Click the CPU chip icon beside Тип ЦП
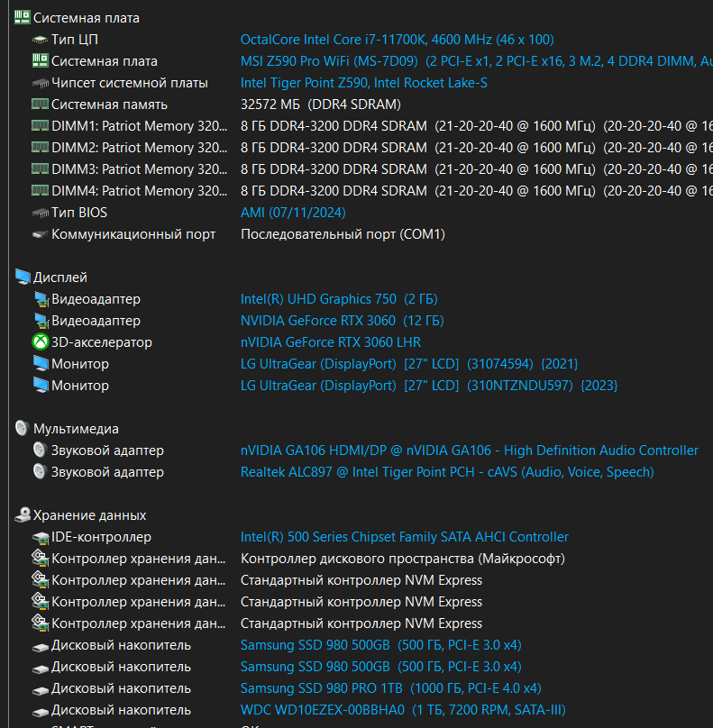713x728 pixels. (40, 40)
